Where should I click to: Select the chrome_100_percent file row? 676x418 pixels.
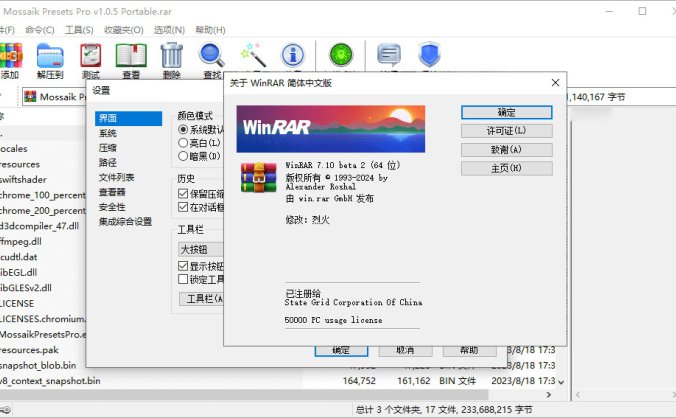[x=43, y=195]
